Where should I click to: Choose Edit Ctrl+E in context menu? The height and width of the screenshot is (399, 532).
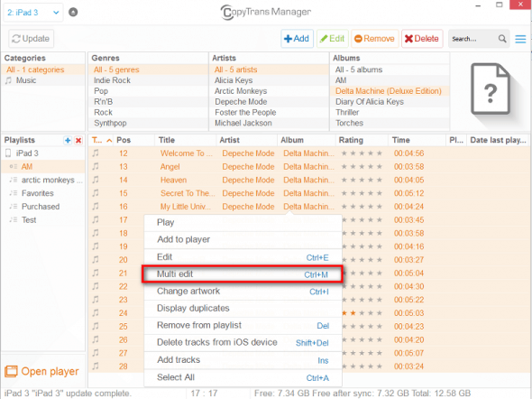(x=243, y=257)
